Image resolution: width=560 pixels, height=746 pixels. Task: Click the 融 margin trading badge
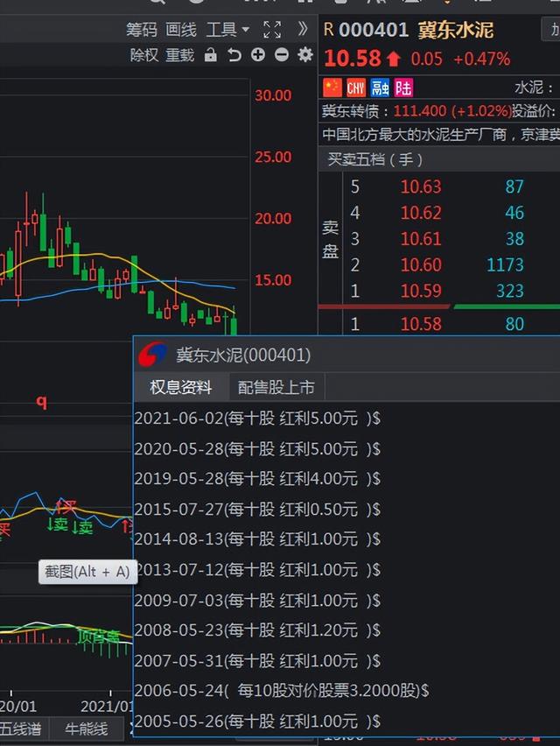tap(380, 88)
